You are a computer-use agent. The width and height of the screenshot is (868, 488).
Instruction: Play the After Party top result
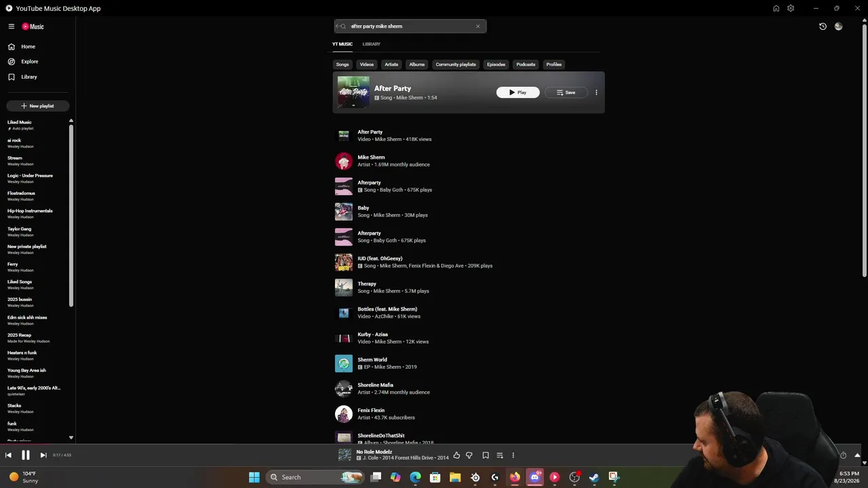click(x=518, y=92)
